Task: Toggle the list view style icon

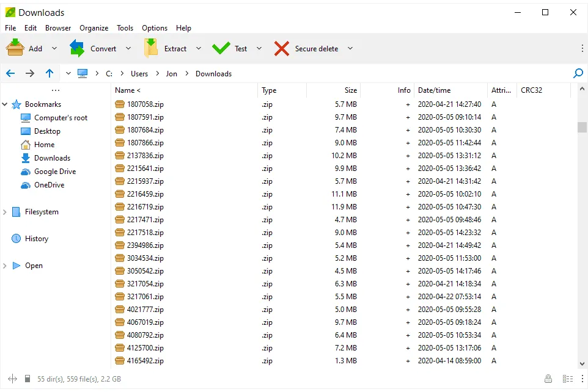Action: (568, 379)
